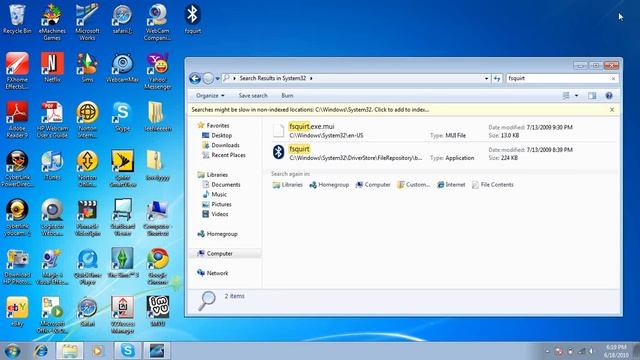Open recent pages dropdown beside Forward button

(x=218, y=78)
